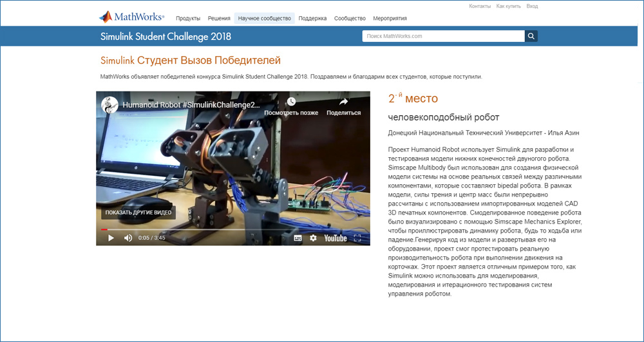Click the video time 0:05 / 3:45
This screenshot has height=342, width=644.
(x=151, y=238)
